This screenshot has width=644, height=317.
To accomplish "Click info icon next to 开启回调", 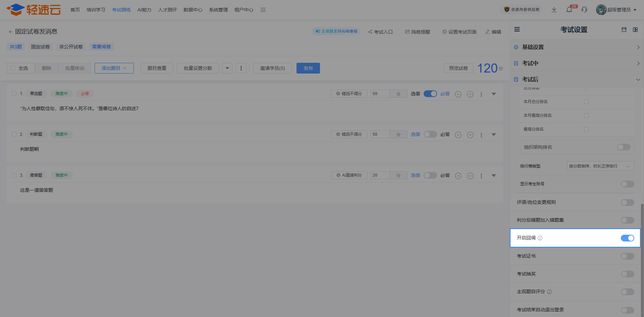I will pos(540,238).
